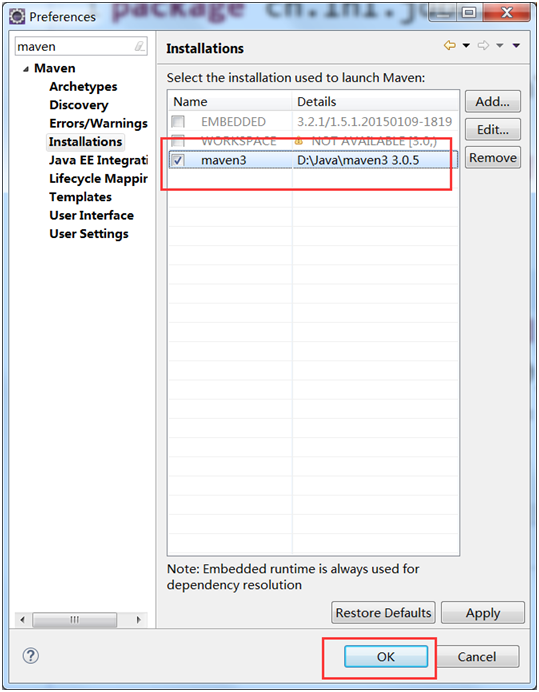Close the Preferences window

(x=507, y=13)
